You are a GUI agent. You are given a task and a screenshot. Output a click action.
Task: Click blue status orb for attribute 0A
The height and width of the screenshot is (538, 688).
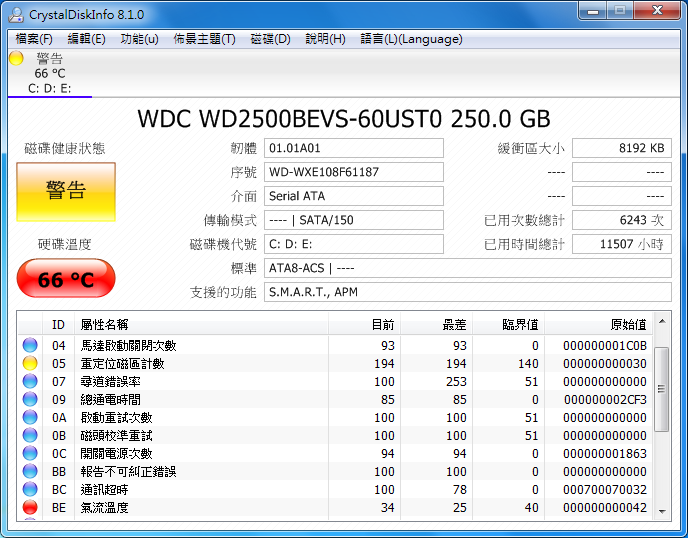click(30, 417)
